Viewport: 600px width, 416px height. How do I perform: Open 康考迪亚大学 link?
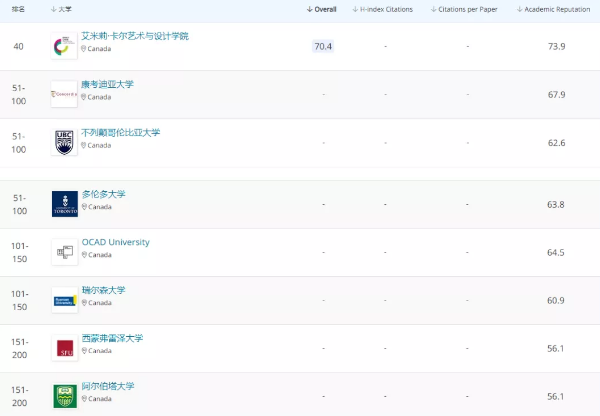(107, 84)
